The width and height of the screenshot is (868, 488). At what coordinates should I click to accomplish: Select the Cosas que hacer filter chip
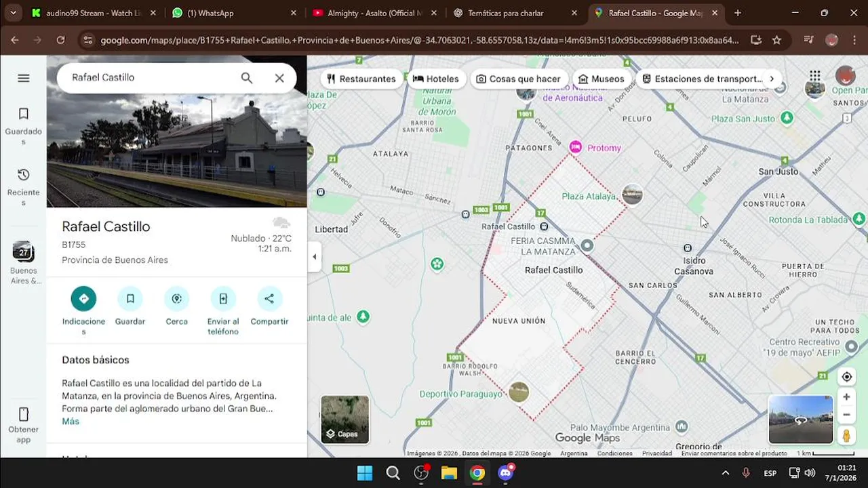(x=519, y=79)
